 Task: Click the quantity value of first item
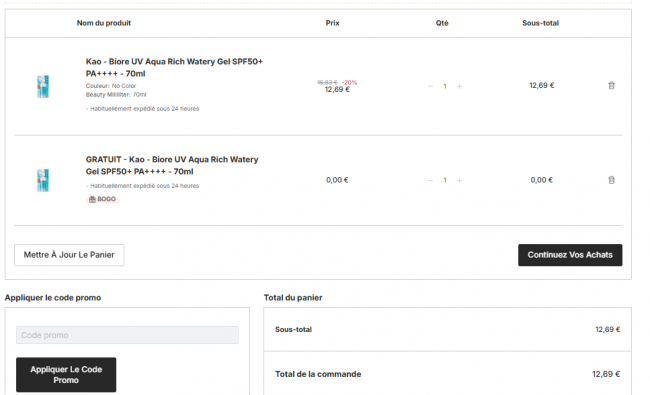coord(445,86)
